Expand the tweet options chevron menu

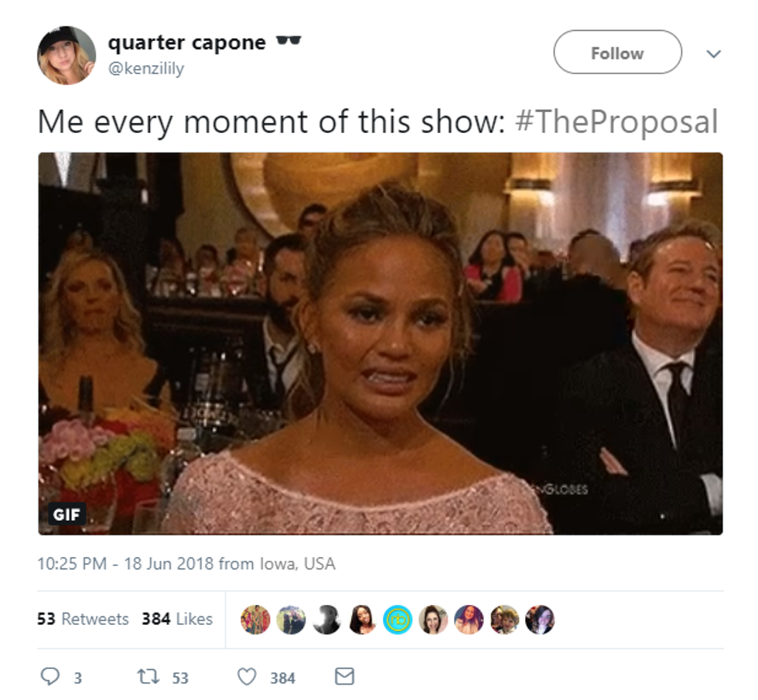[x=713, y=53]
